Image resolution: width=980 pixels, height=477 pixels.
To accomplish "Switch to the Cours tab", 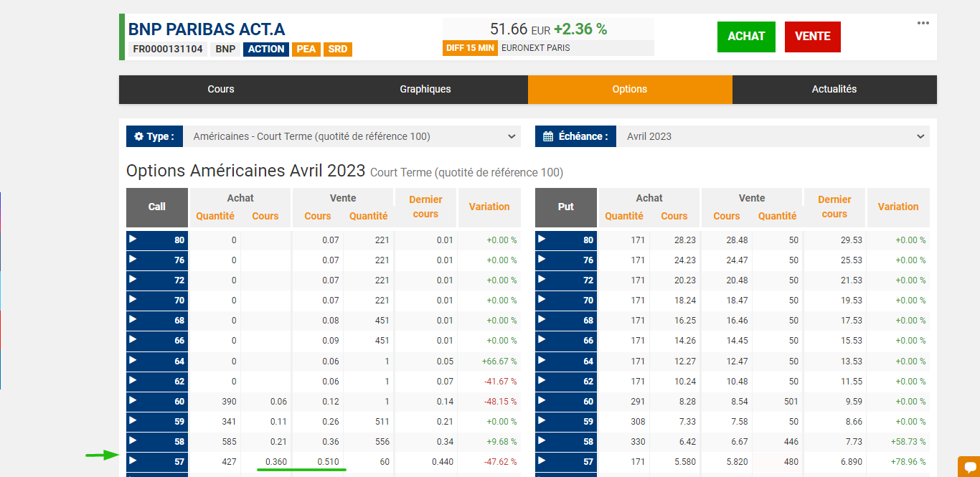I will (221, 90).
